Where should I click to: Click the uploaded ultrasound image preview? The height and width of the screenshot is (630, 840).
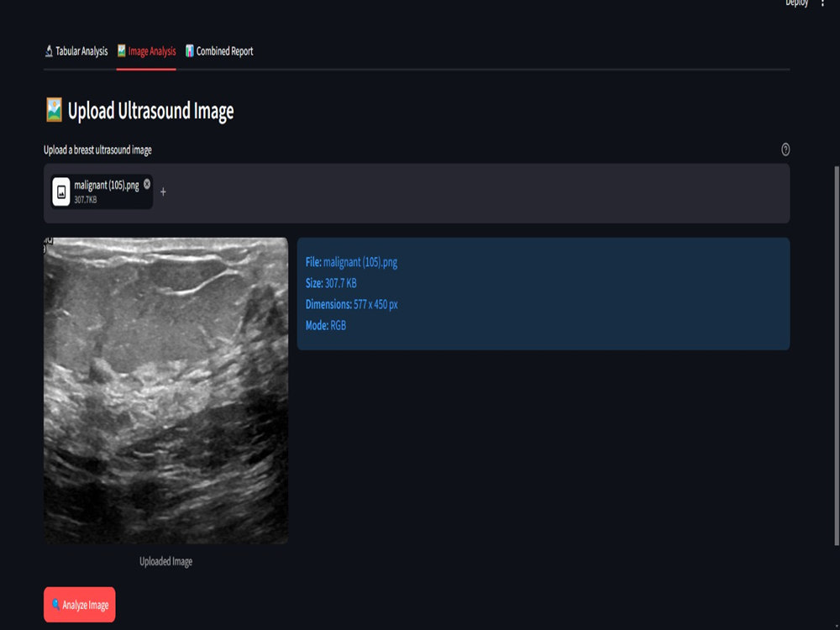pos(166,391)
